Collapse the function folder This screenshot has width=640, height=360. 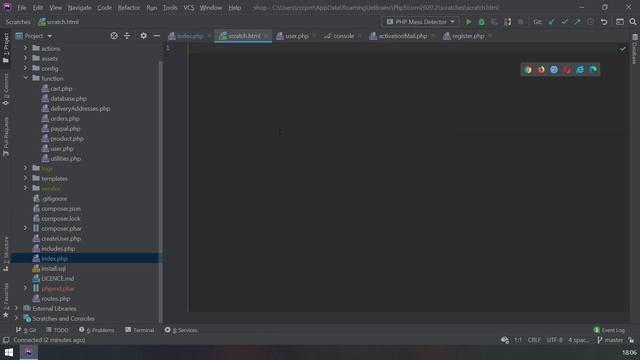[x=25, y=78]
